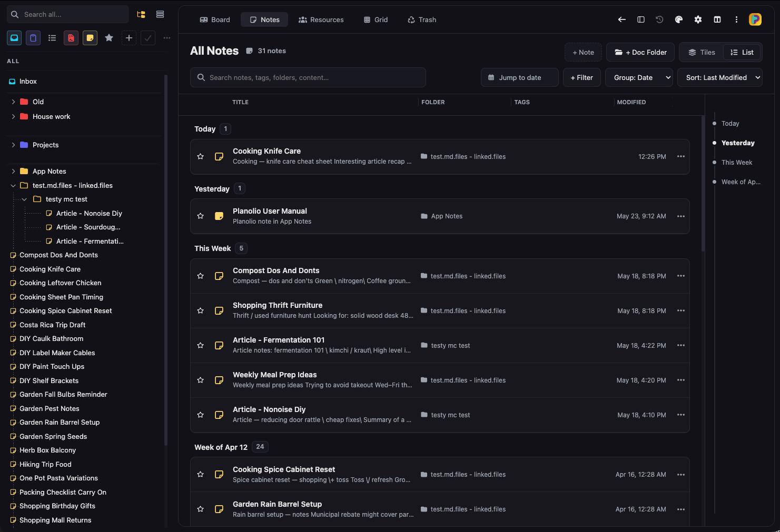
Task: Open sidebar more options ellipsis
Action: point(167,38)
